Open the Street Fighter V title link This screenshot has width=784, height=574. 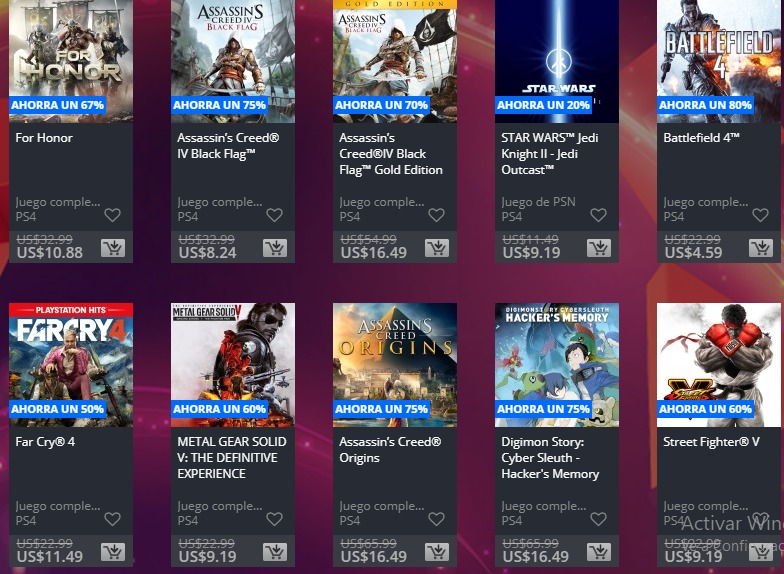tap(711, 442)
